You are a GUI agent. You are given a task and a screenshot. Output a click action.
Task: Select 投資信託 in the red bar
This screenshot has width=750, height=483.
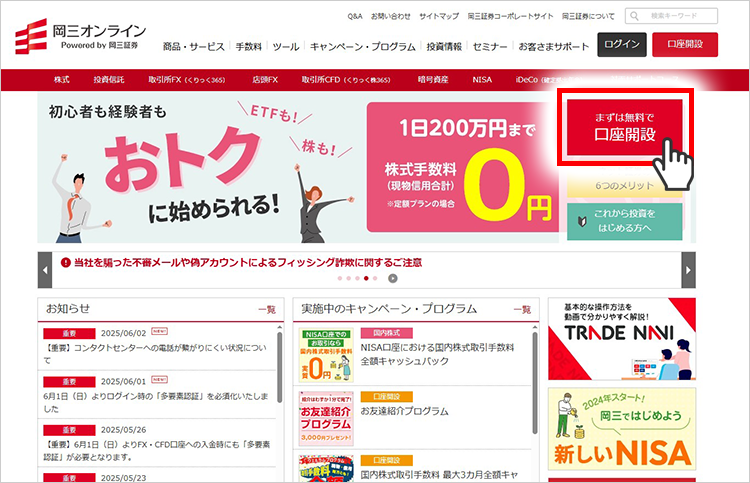(109, 80)
